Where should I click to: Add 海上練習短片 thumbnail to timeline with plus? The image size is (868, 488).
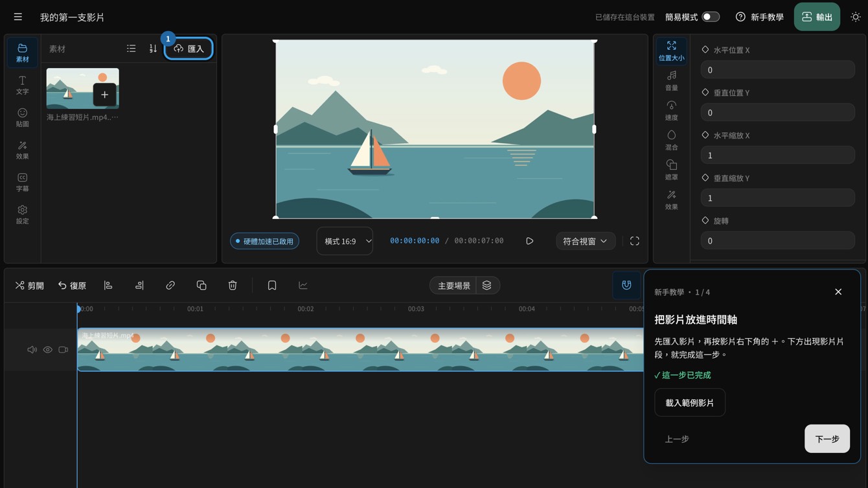(x=105, y=95)
